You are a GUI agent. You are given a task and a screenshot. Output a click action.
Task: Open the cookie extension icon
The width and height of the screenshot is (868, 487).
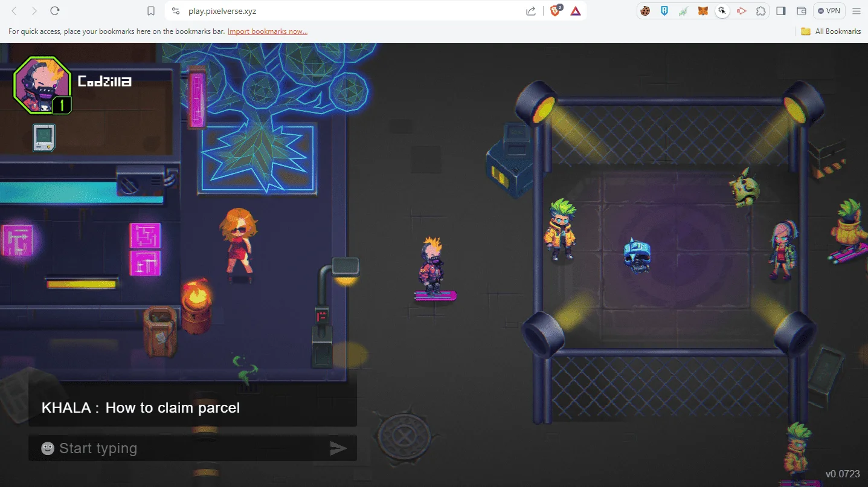(x=645, y=11)
